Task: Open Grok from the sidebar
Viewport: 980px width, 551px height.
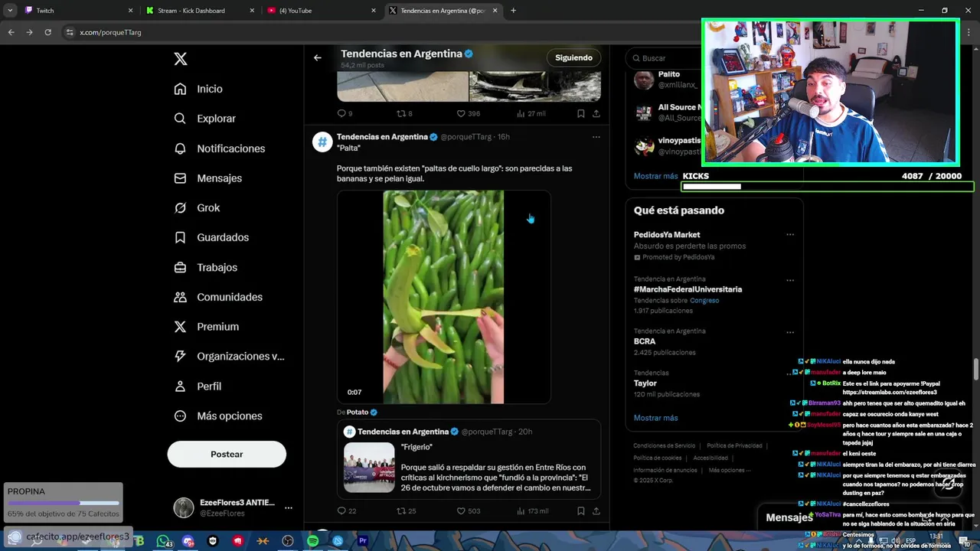Action: coord(197,207)
